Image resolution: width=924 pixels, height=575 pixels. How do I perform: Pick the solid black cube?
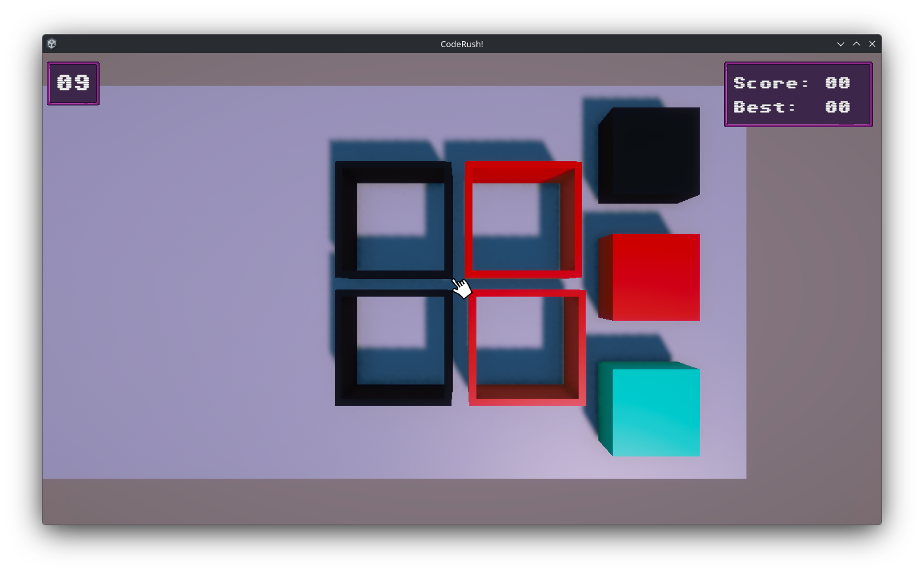point(649,155)
